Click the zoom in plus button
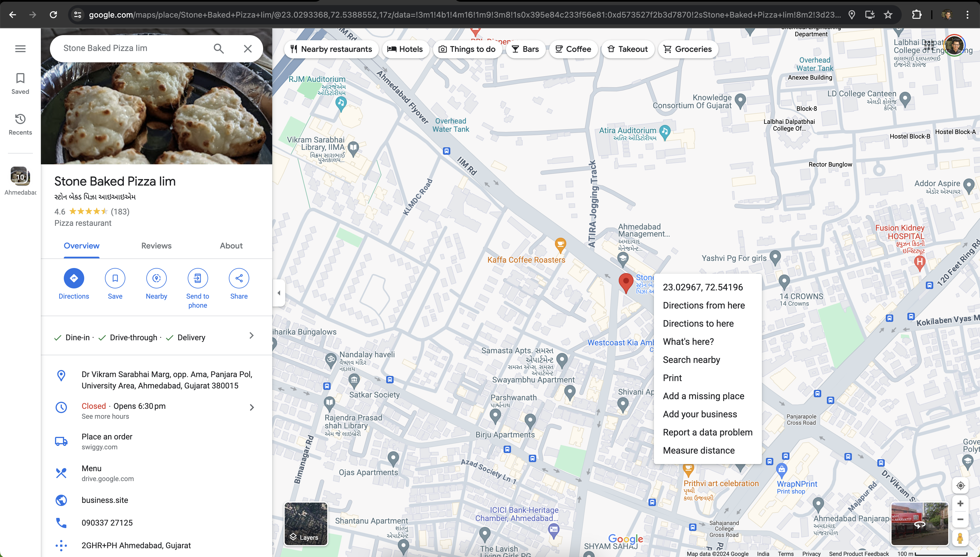The height and width of the screenshot is (557, 980). click(x=960, y=503)
